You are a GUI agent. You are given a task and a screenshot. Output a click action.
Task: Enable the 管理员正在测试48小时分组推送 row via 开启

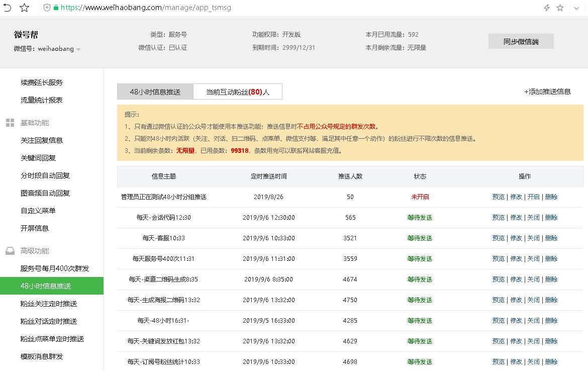click(533, 197)
